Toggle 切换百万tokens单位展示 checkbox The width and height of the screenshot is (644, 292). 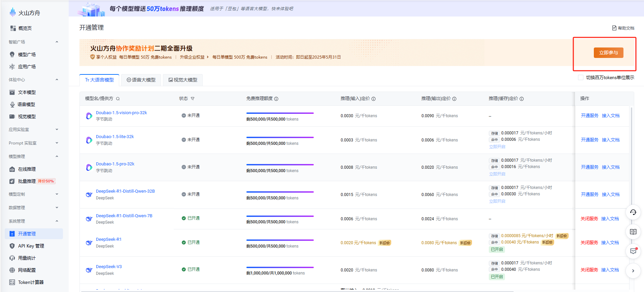[x=581, y=77]
